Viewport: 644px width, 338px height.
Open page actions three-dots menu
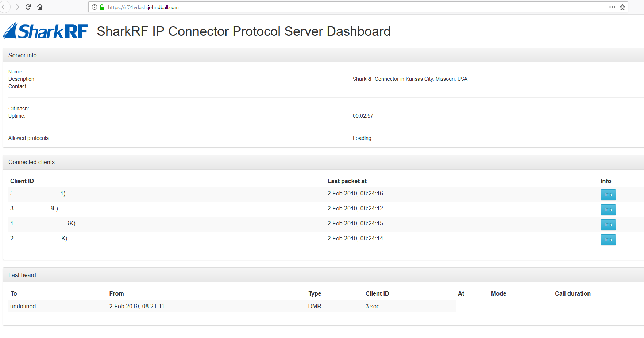[x=612, y=7]
